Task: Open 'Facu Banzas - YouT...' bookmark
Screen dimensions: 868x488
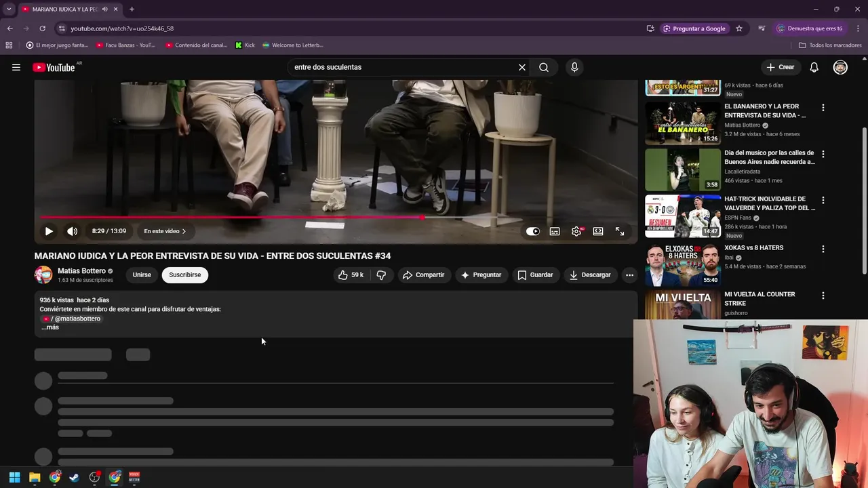Action: pos(126,45)
